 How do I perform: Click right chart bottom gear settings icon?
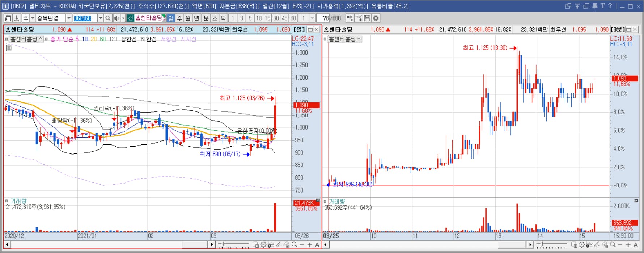click(582, 245)
